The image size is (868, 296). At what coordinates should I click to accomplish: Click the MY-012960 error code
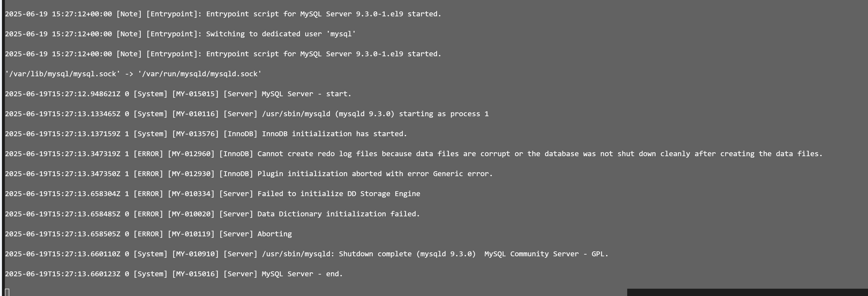tap(191, 154)
